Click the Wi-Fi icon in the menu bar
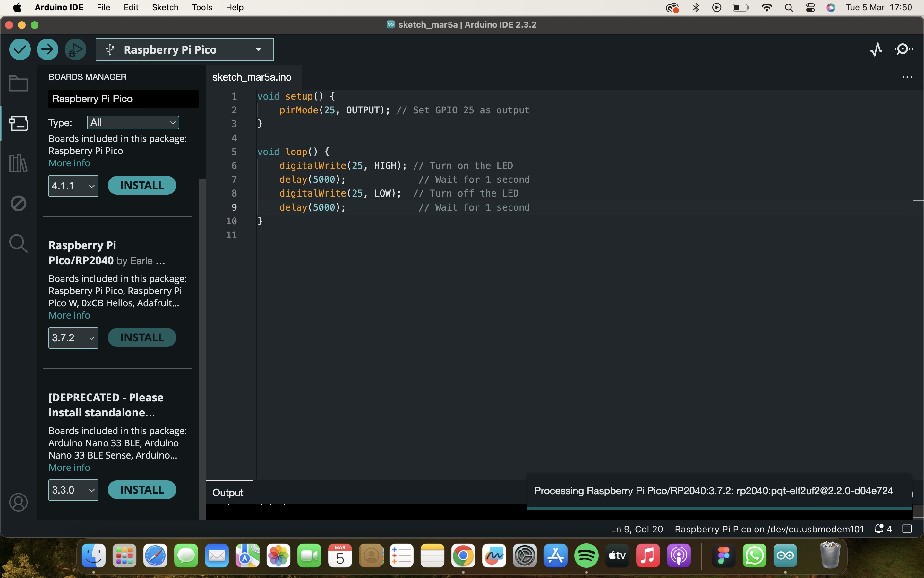The image size is (924, 578). click(767, 8)
